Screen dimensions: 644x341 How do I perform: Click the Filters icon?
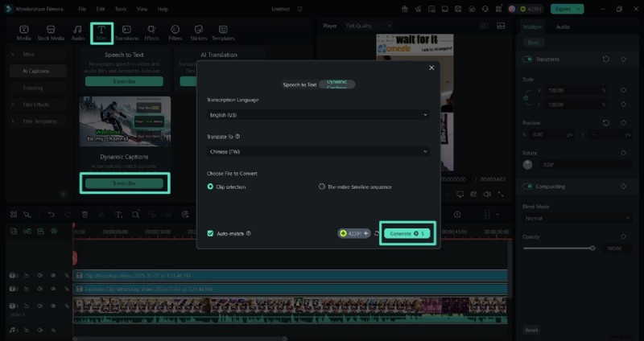tap(175, 33)
